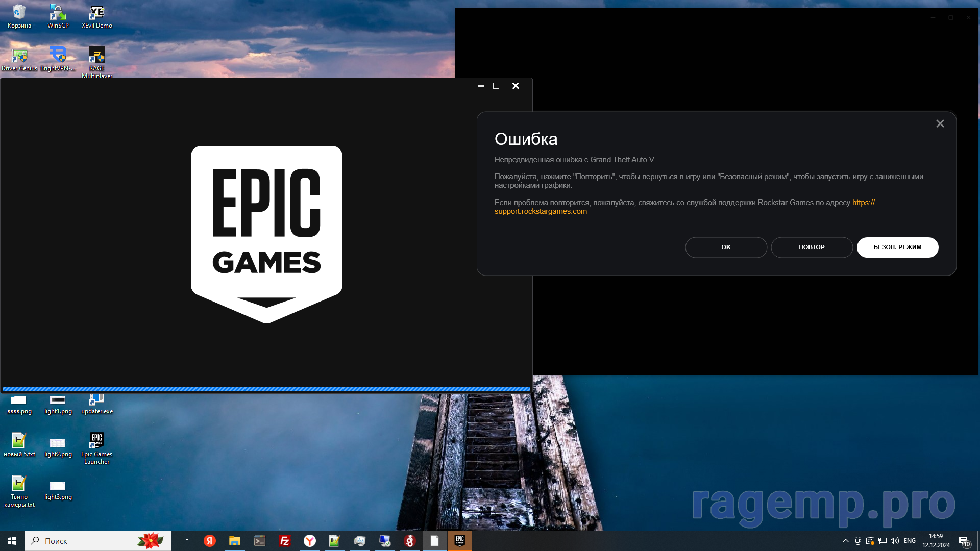Open FileZilla from the taskbar

[285, 541]
